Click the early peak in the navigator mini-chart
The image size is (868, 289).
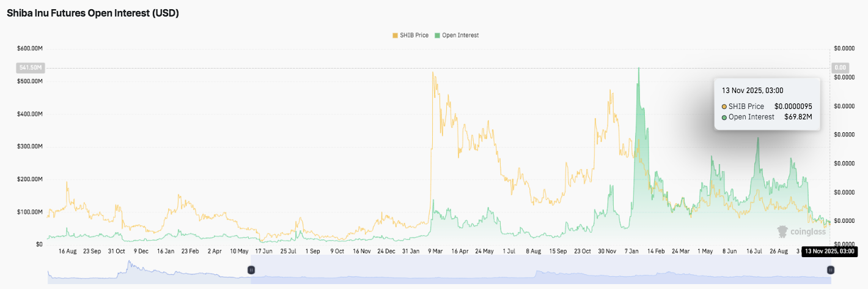pos(130,263)
